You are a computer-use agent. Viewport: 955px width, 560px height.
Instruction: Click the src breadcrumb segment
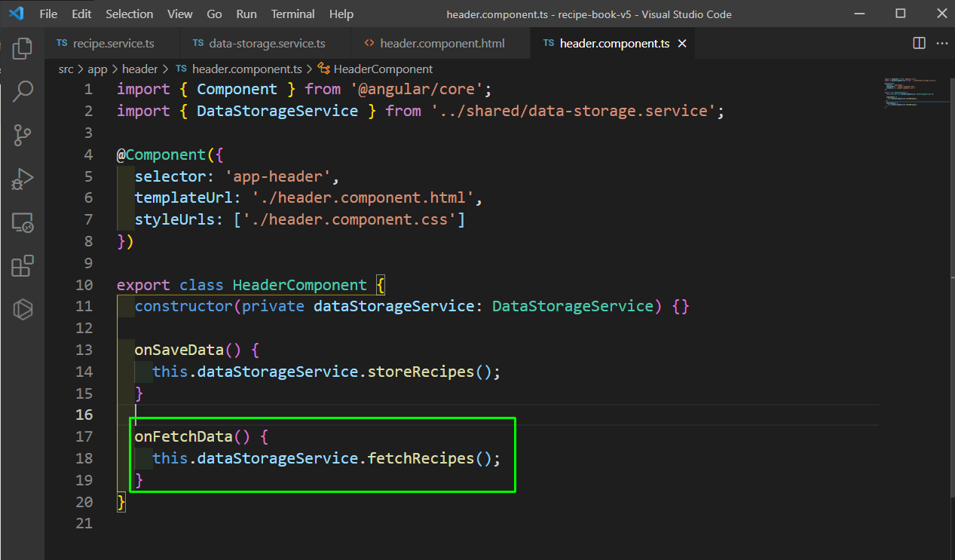pyautogui.click(x=66, y=69)
